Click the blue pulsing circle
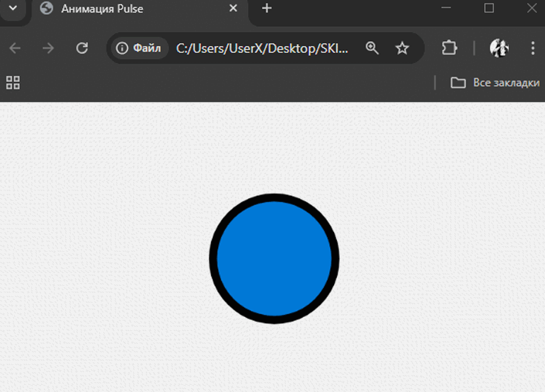545x392 pixels. [x=274, y=259]
